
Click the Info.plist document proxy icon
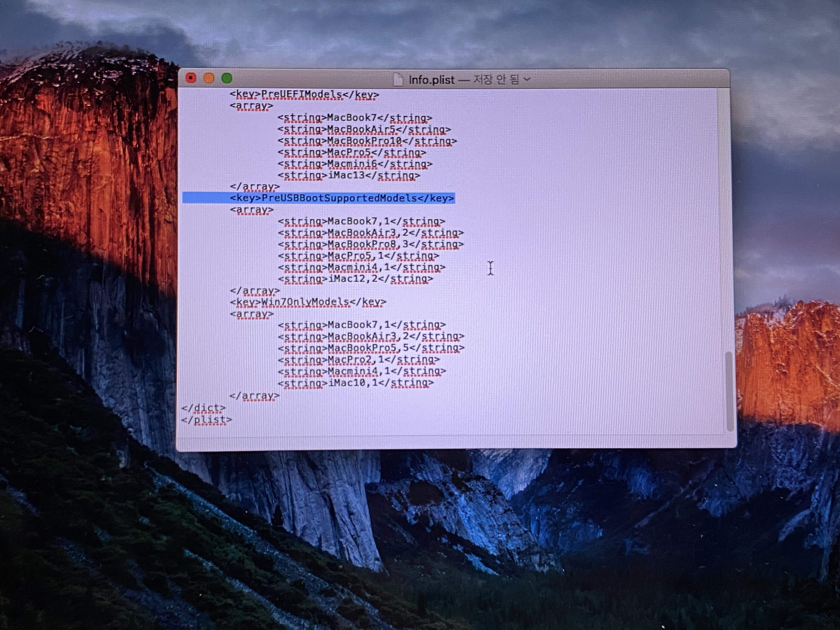[397, 80]
